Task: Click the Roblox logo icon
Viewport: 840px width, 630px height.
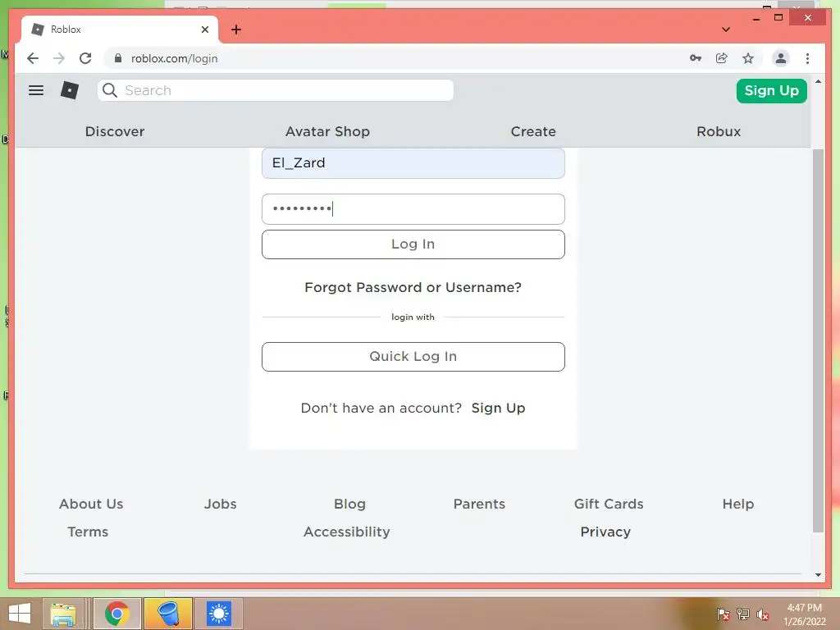Action: click(x=70, y=90)
